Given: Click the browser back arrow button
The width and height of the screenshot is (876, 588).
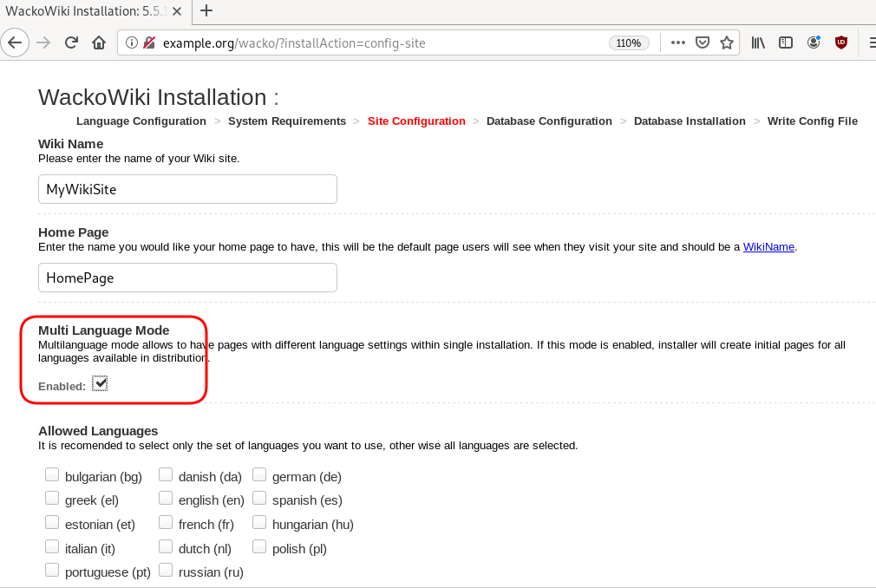Looking at the screenshot, I should click(x=15, y=42).
